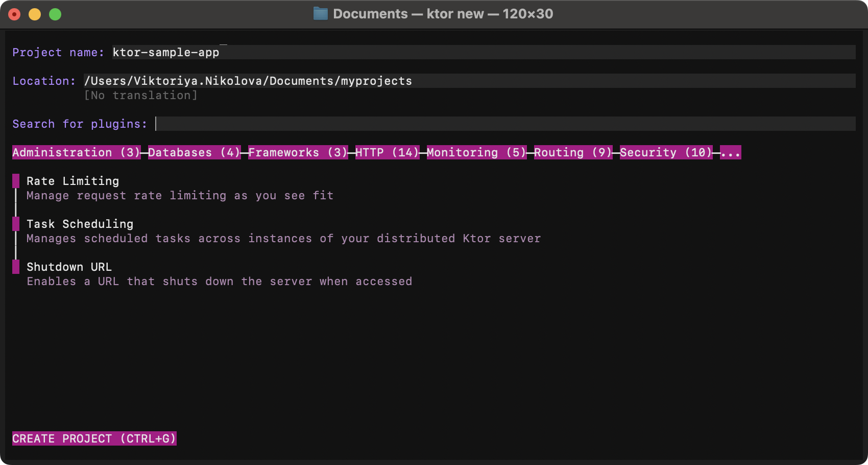Screen dimensions: 868x465
Task: Switch to the Security (10) tab
Action: click(666, 152)
